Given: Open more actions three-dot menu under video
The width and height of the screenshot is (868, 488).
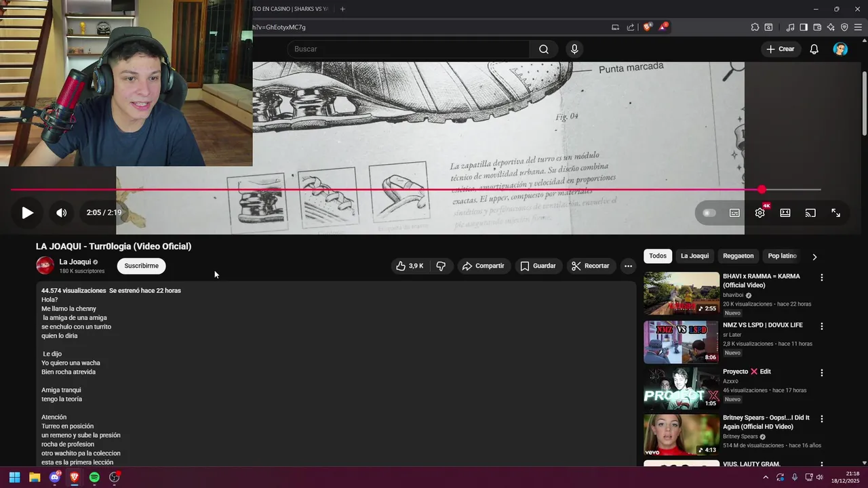Looking at the screenshot, I should [x=628, y=266].
